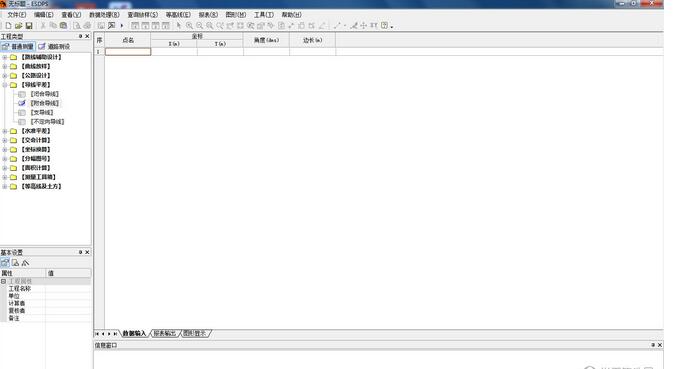Switch to the 报表输出 sheet tab
The height and width of the screenshot is (369, 675).
click(x=165, y=334)
